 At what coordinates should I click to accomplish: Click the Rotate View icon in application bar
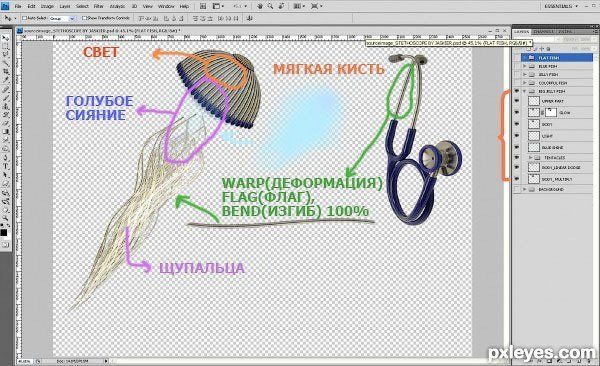point(281,6)
